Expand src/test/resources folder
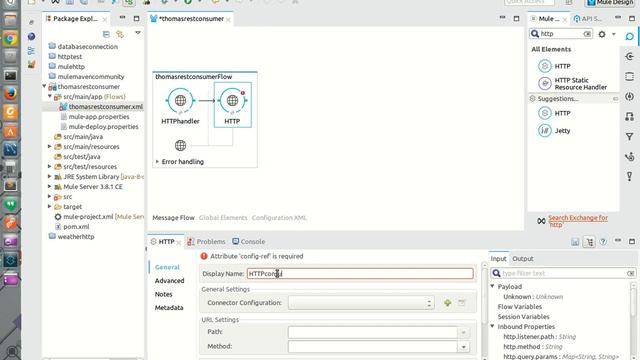This screenshot has width=640, height=360. (x=50, y=166)
